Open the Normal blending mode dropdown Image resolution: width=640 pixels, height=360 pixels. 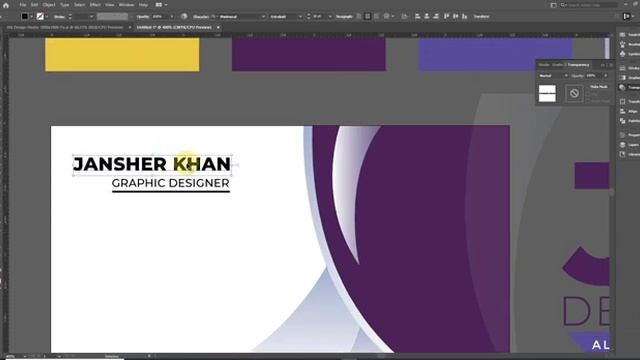pyautogui.click(x=553, y=76)
